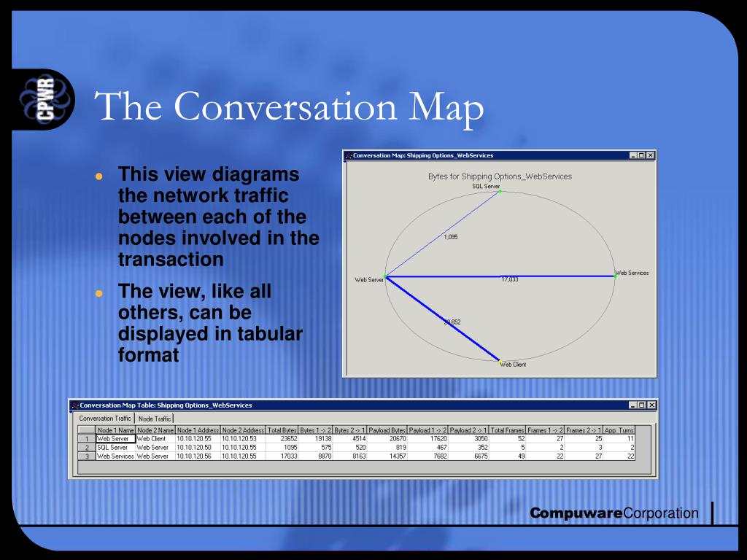Sort by the App. Turns column header
This screenshot has width=747, height=560.
(619, 430)
